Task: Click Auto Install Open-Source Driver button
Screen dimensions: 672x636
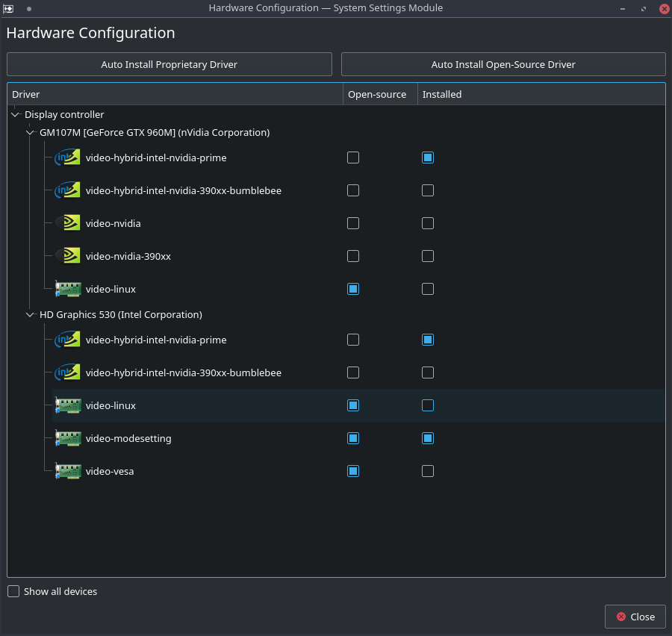Action: coord(503,64)
